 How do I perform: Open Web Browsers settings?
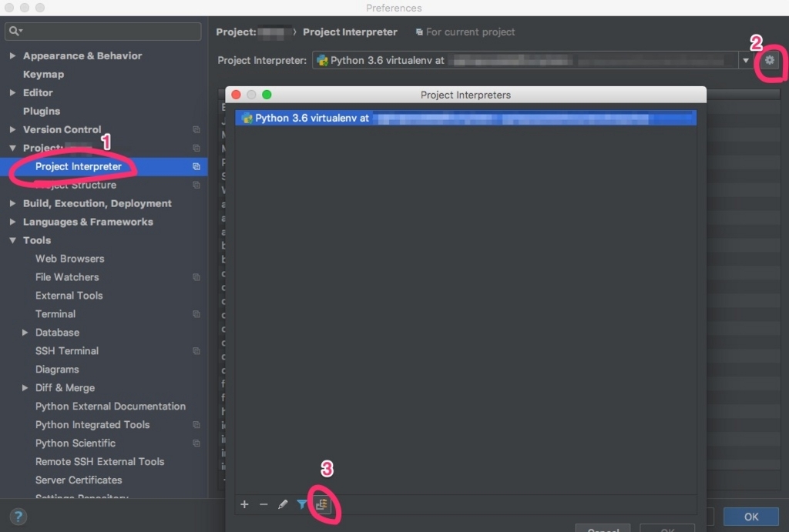click(69, 259)
